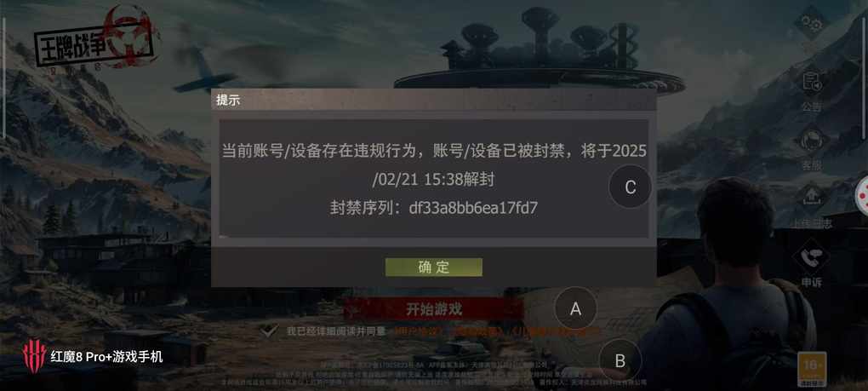Tap the virtual gamepad C button

coord(630,187)
